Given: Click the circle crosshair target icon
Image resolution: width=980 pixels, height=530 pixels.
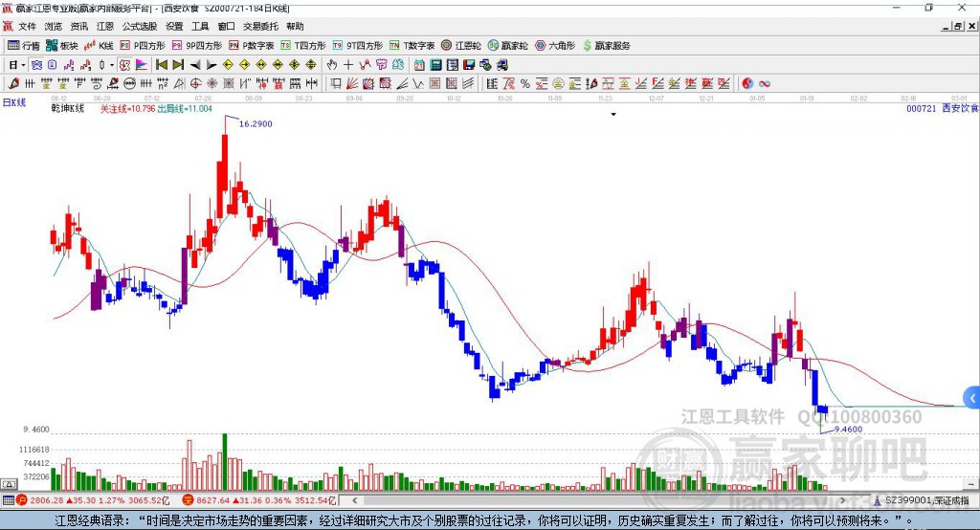Looking at the screenshot, I should click(x=195, y=83).
